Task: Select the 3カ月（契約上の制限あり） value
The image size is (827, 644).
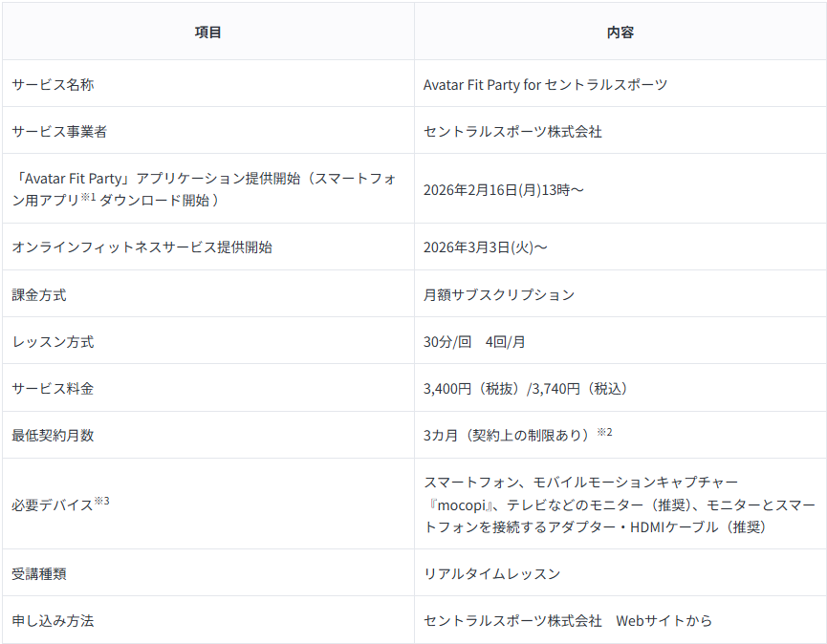Action: click(518, 435)
